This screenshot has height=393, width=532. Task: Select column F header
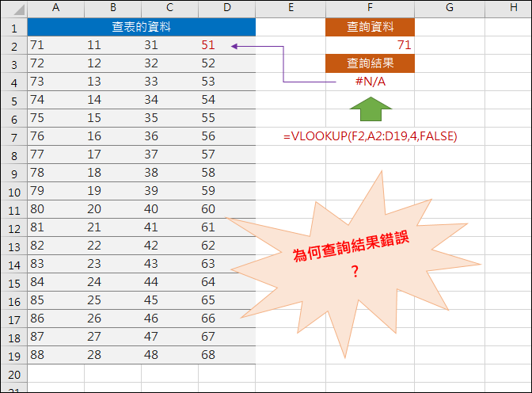pos(370,8)
